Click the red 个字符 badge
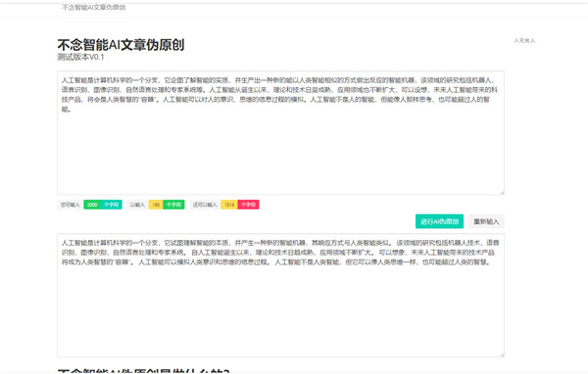588x374 pixels. point(248,205)
